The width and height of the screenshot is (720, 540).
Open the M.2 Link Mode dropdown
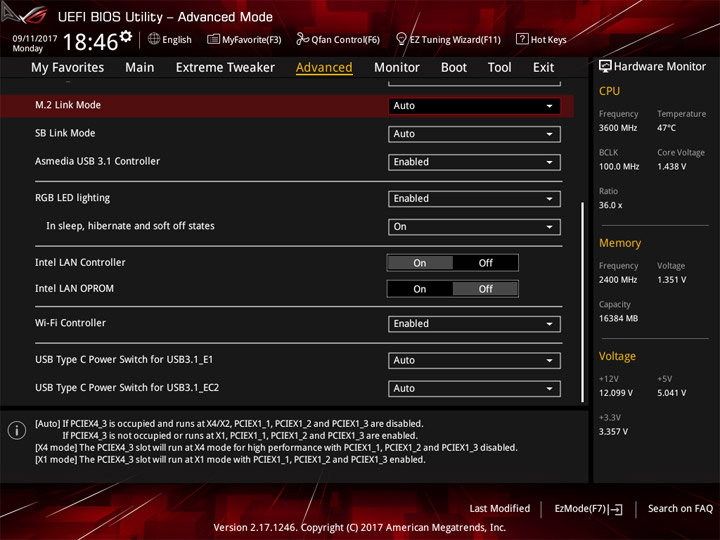474,106
